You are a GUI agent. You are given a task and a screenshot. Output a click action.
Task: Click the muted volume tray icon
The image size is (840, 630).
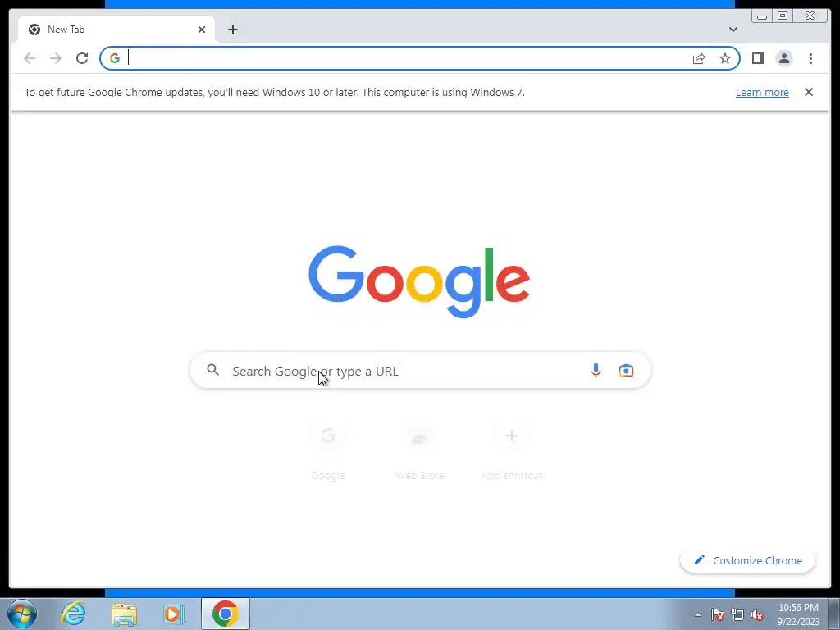click(x=757, y=614)
